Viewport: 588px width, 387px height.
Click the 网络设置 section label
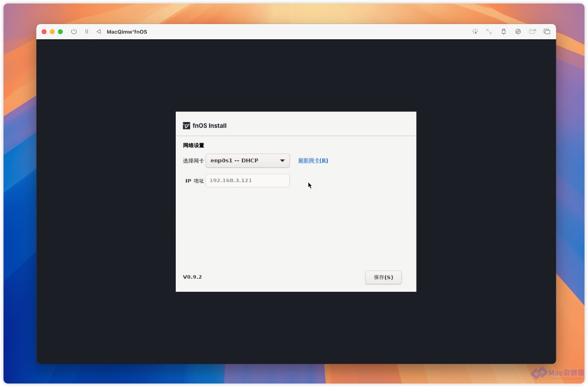(194, 145)
